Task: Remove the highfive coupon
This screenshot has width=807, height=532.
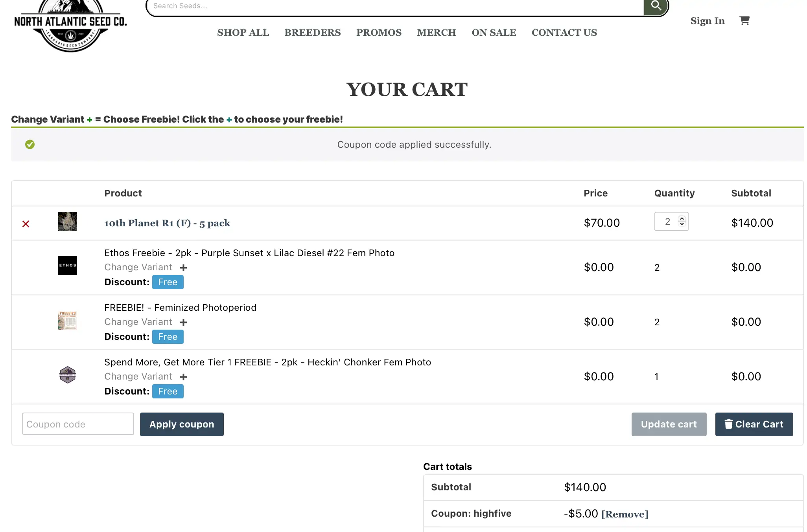Action: click(625, 514)
